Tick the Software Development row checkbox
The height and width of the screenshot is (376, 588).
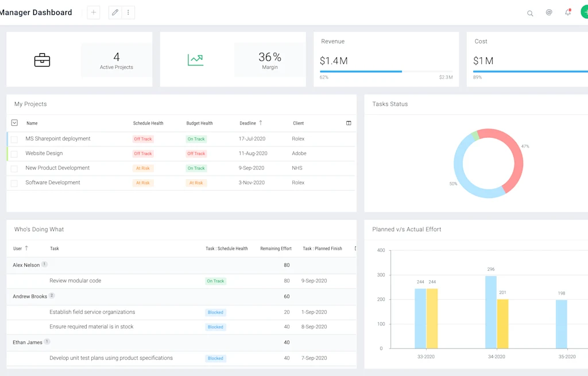coord(14,183)
